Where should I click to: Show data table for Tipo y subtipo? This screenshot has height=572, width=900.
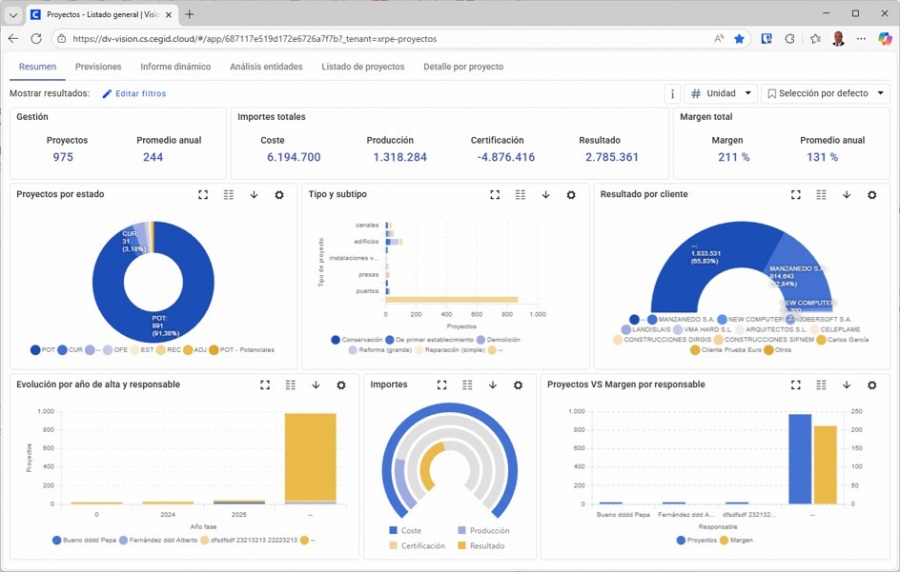[520, 195]
